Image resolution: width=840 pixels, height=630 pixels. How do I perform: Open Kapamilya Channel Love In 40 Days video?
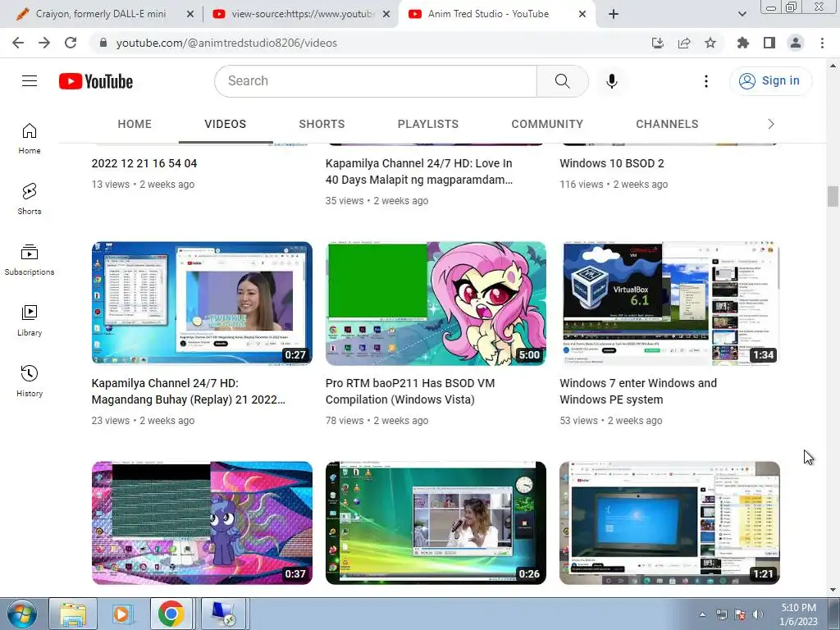tap(419, 171)
